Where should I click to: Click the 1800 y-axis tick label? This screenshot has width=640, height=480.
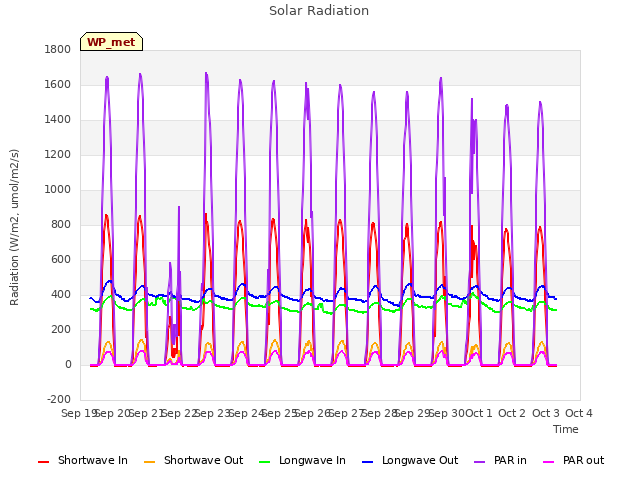58,49
